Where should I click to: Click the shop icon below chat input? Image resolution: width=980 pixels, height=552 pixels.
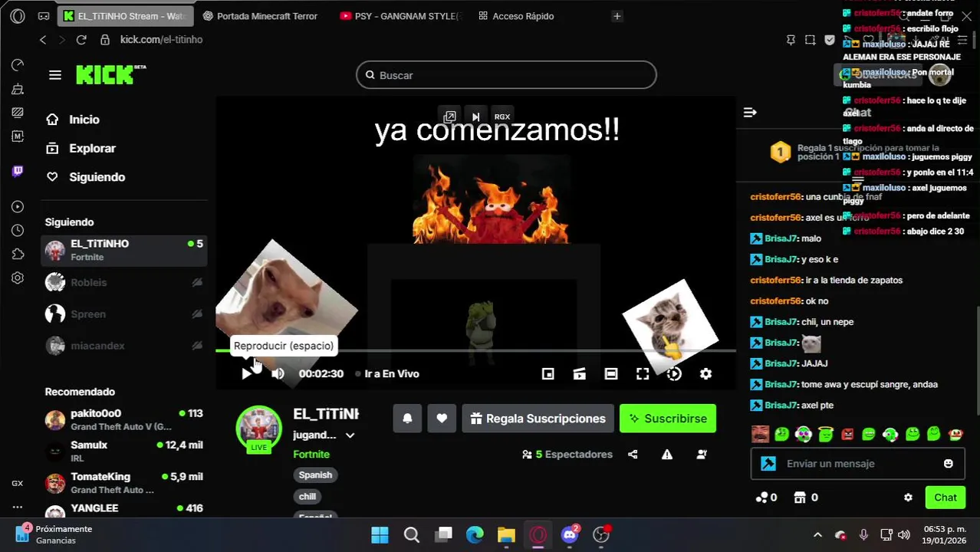(800, 497)
